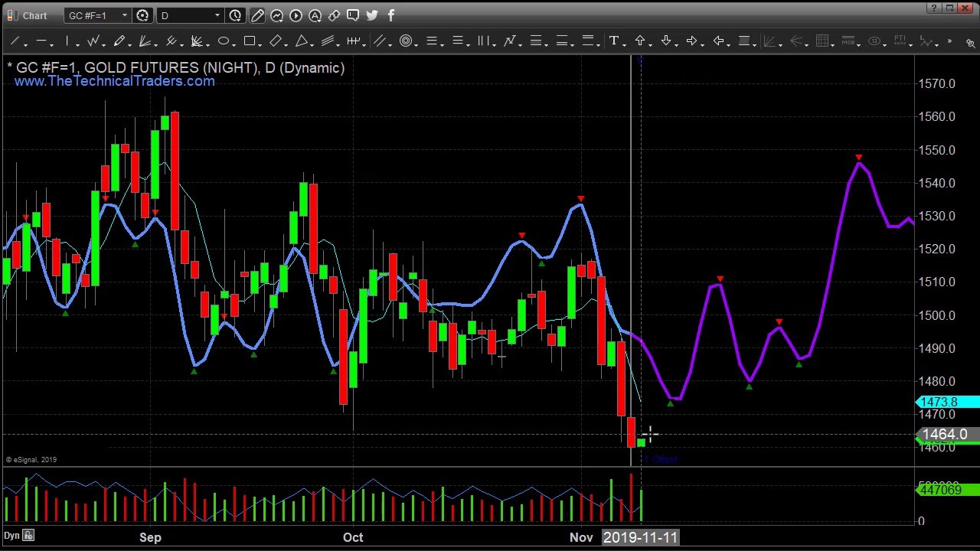
Task: Click the TJ oval tool icon
Action: 874,41
